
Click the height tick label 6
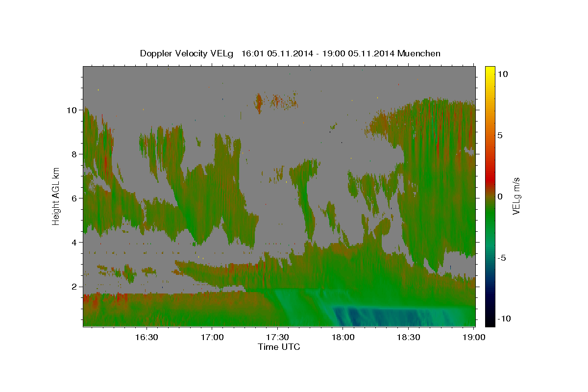74,198
